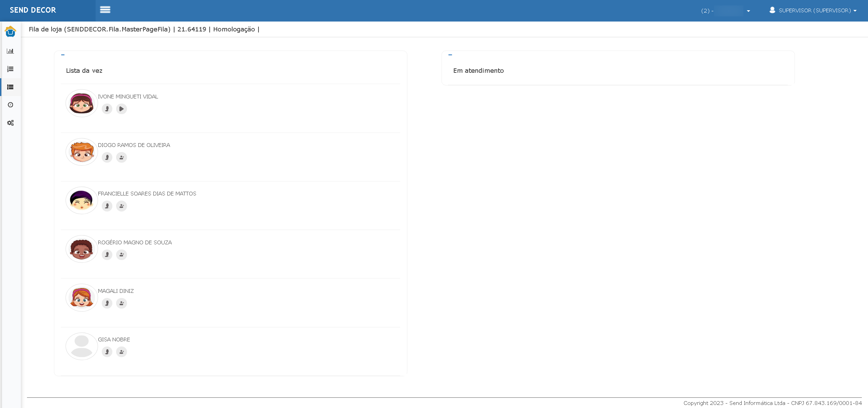Select the active queue list sidebar icon
The width and height of the screenshot is (868, 408).
click(10, 87)
